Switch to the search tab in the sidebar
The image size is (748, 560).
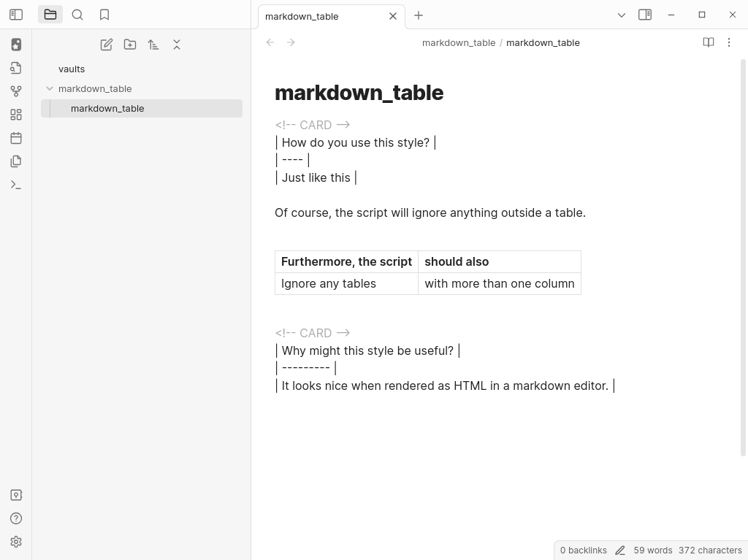(x=77, y=15)
